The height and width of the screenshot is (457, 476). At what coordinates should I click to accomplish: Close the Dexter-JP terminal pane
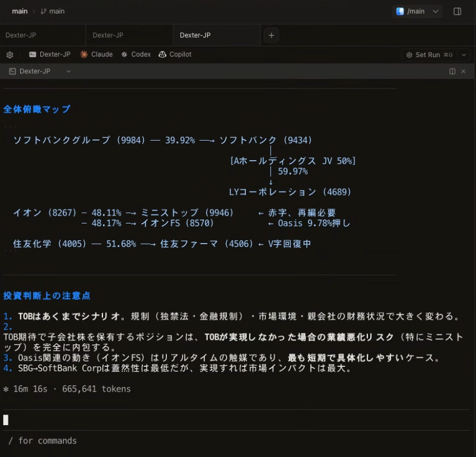(463, 71)
